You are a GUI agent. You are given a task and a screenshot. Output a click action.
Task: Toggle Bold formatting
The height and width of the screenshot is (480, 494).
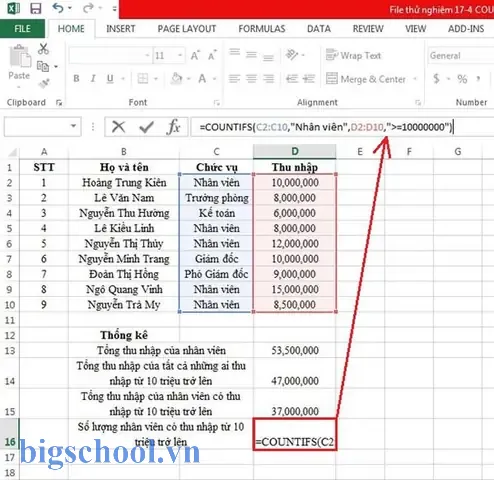click(76, 79)
